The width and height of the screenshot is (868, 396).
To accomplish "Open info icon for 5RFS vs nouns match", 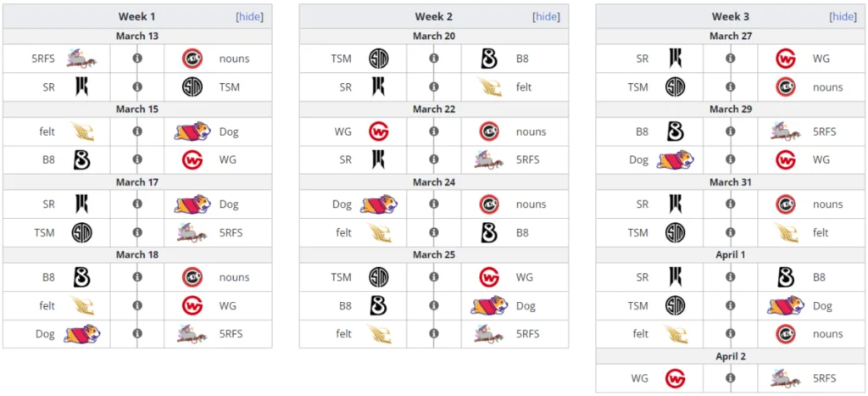I will [137, 59].
